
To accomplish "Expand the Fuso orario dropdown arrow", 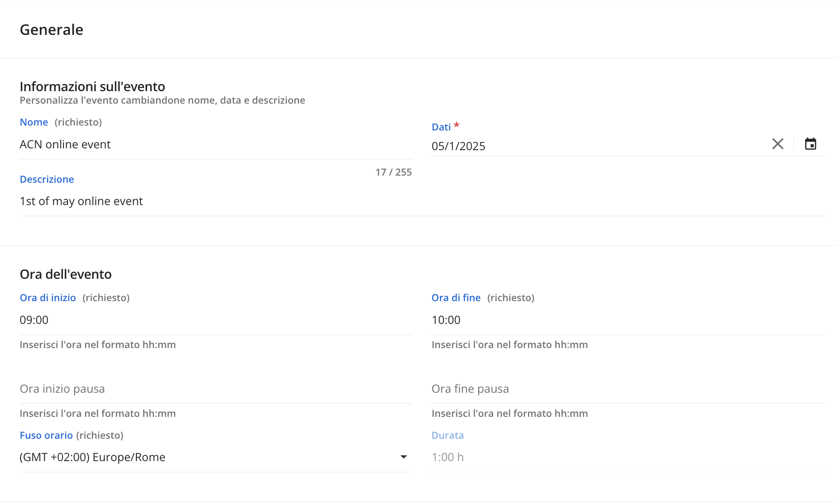I will [403, 457].
